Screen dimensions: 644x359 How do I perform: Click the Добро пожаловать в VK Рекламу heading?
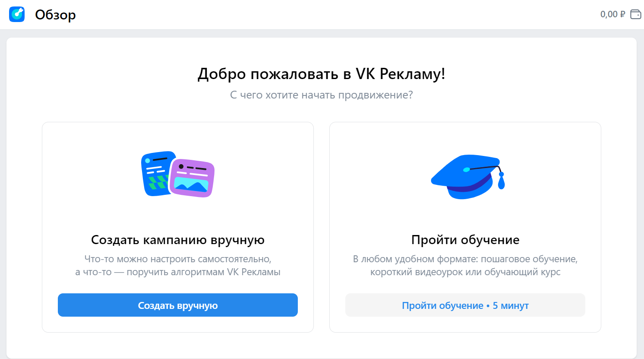(x=322, y=74)
